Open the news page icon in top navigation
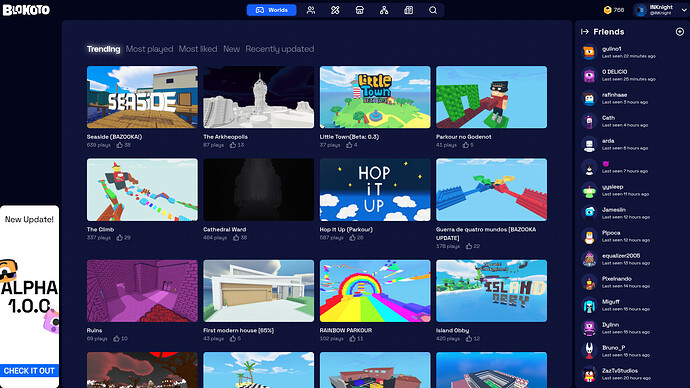This screenshot has width=690, height=388. click(x=408, y=10)
